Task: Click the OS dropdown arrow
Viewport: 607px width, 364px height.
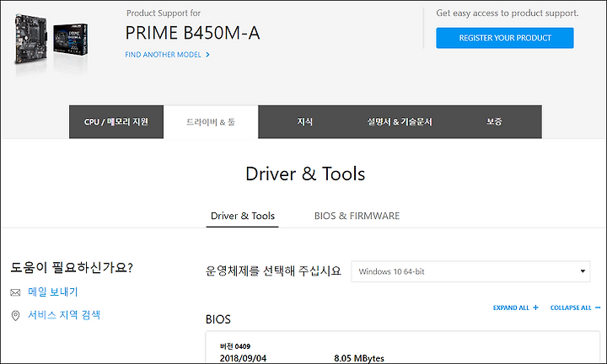Action: (x=583, y=271)
